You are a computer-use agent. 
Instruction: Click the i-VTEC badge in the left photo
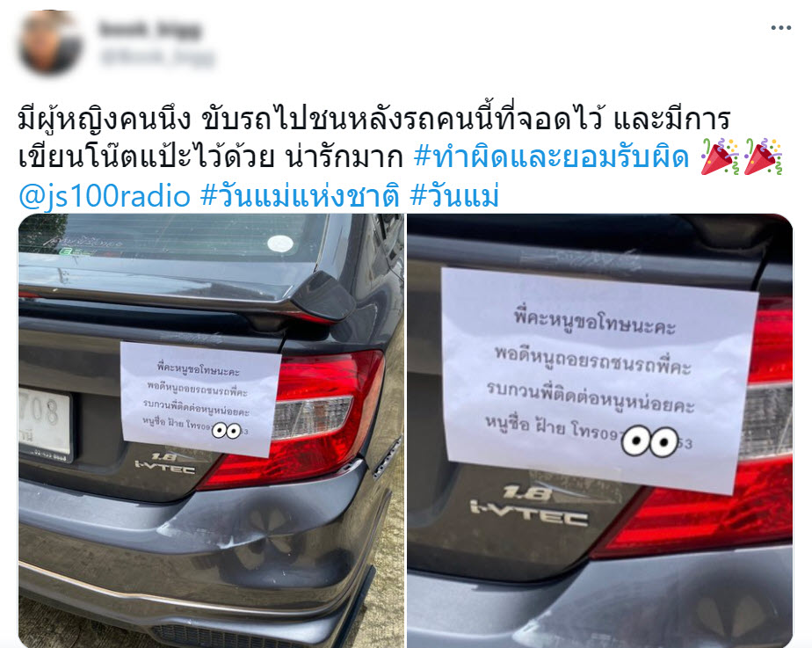[x=164, y=463]
